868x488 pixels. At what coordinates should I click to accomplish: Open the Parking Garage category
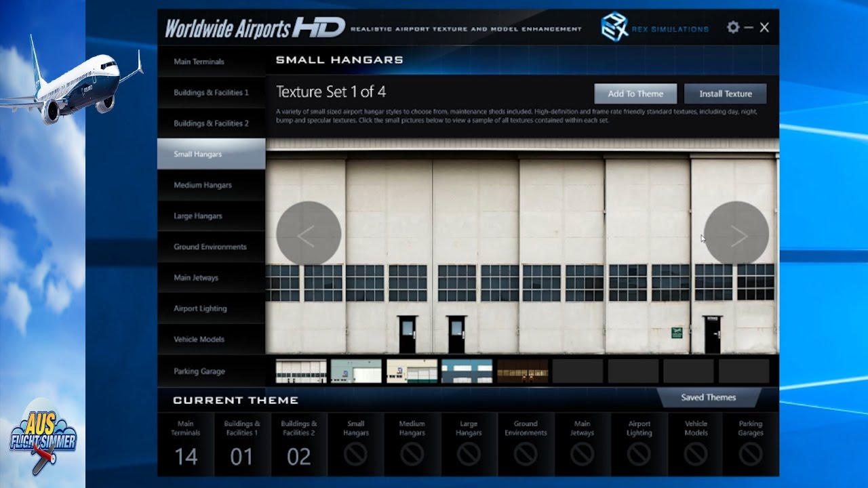click(212, 371)
